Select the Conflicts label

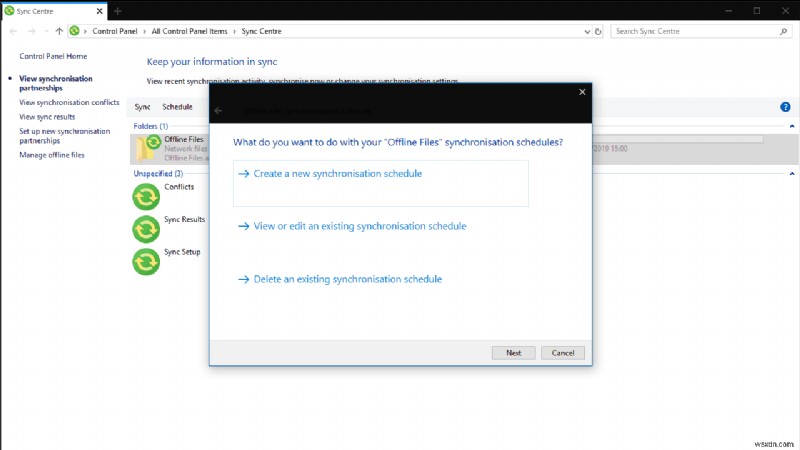click(x=179, y=187)
